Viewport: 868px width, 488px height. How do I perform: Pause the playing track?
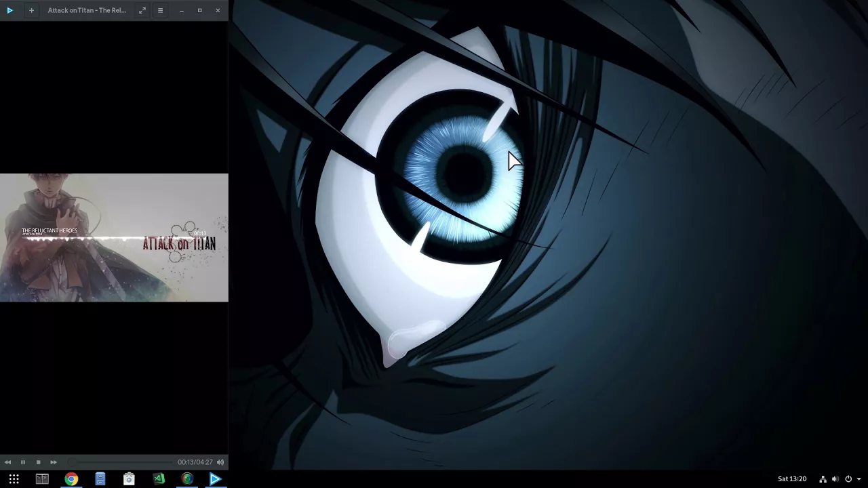(x=22, y=462)
